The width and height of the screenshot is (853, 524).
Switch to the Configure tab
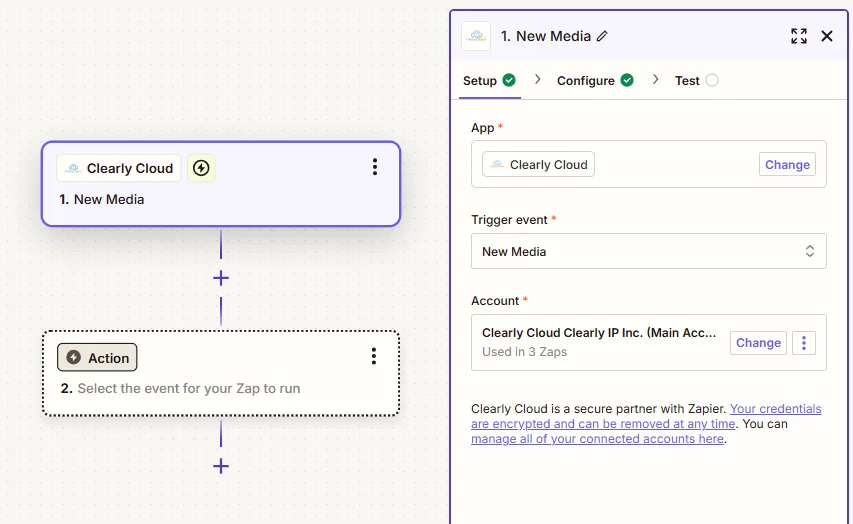595,81
